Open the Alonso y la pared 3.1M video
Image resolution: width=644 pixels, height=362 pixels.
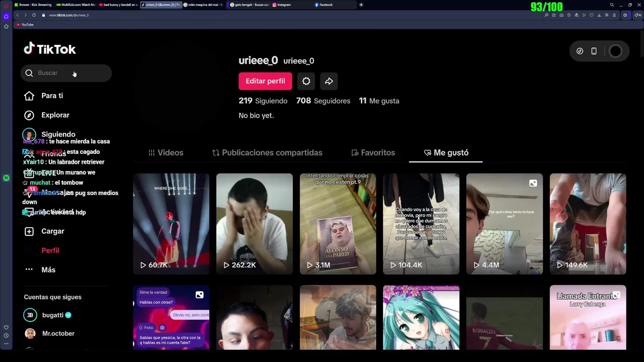coord(338,224)
